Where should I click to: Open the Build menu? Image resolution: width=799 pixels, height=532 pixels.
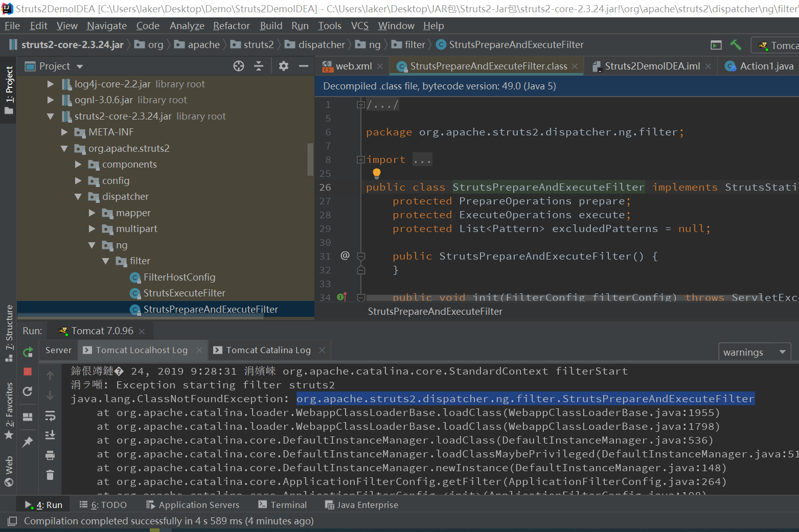coord(271,26)
